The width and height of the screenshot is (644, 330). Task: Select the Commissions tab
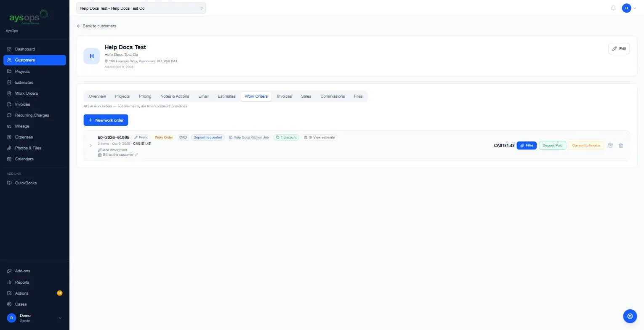333,96
